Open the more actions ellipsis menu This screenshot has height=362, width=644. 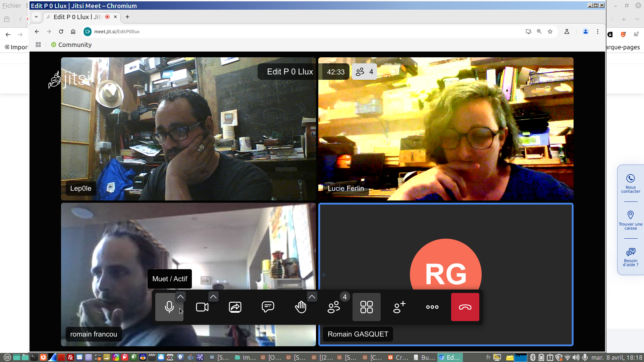[x=432, y=307]
